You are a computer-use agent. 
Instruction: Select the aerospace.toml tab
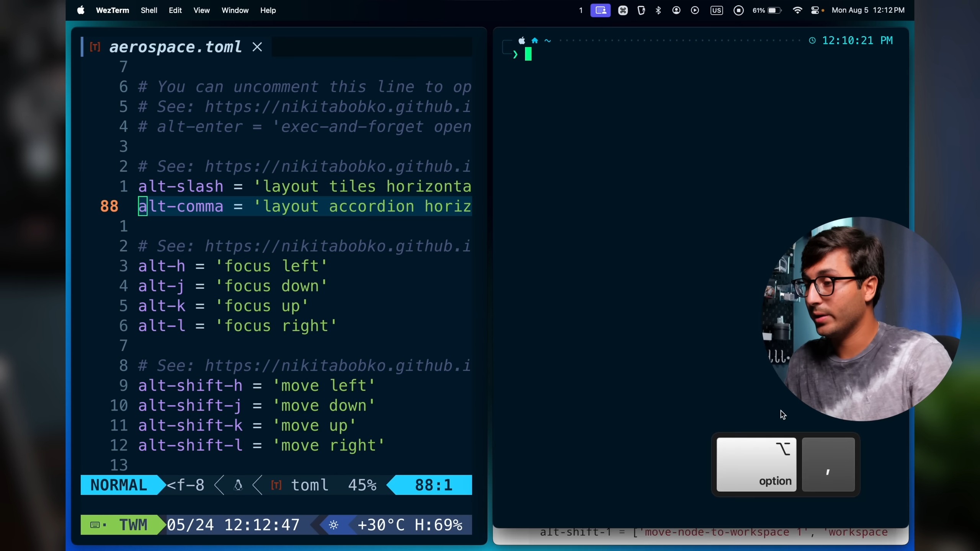tap(175, 47)
